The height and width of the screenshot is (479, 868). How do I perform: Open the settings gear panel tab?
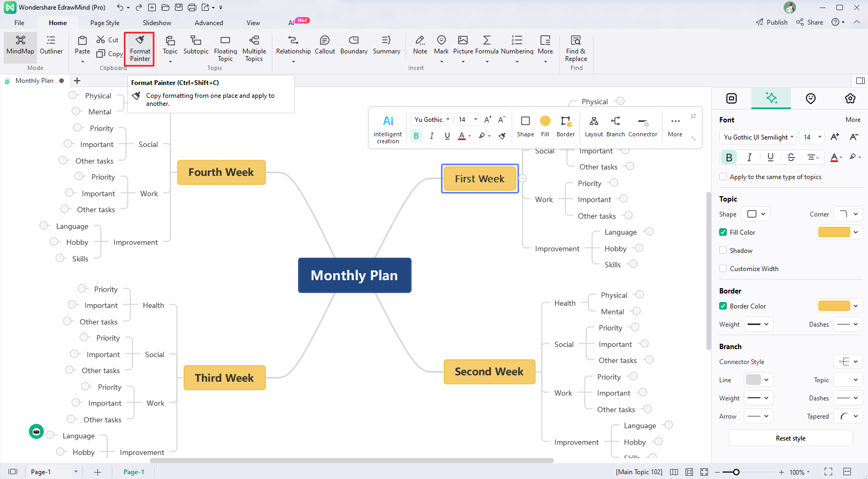[x=850, y=98]
